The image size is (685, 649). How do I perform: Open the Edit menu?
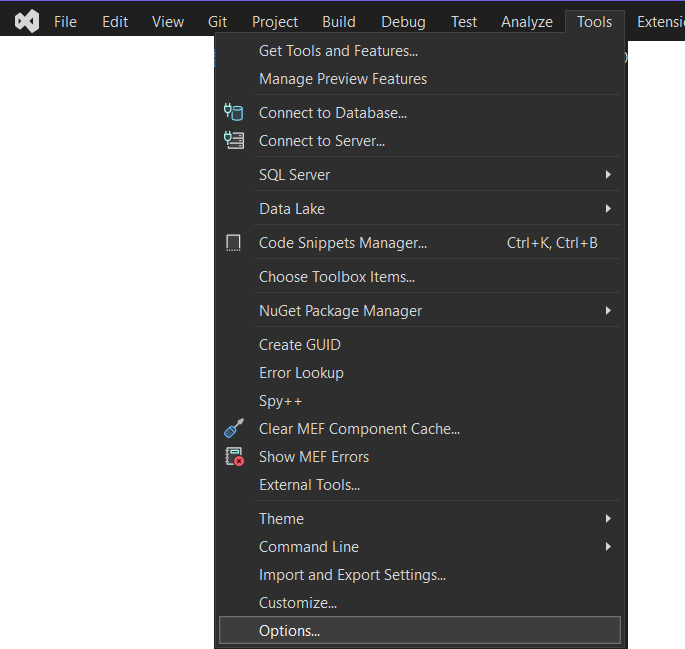(115, 22)
